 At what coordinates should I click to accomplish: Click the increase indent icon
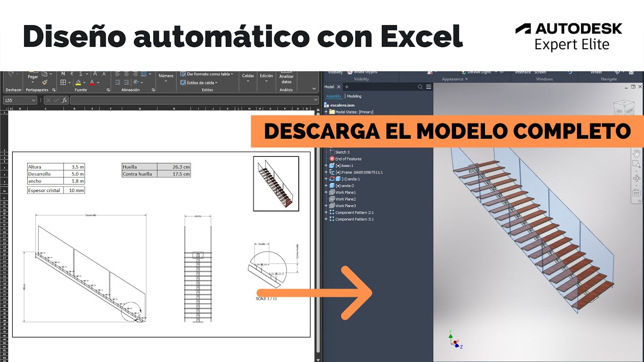(126, 82)
